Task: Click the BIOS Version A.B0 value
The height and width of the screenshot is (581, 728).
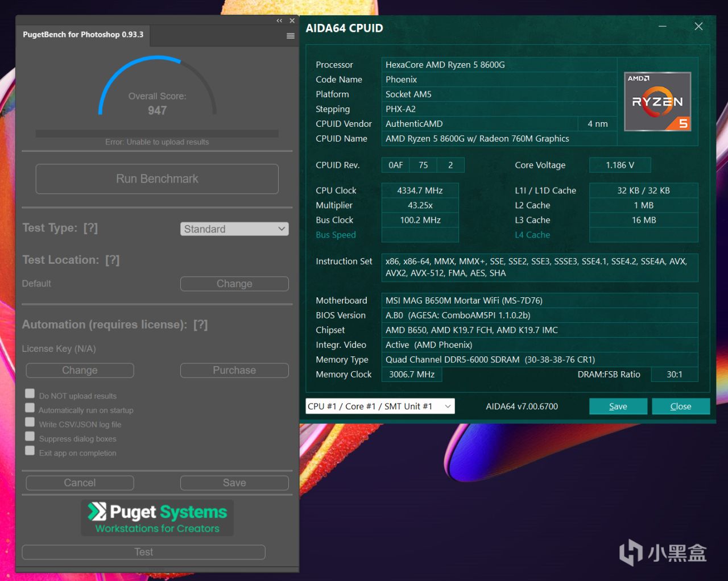Action: (x=540, y=316)
